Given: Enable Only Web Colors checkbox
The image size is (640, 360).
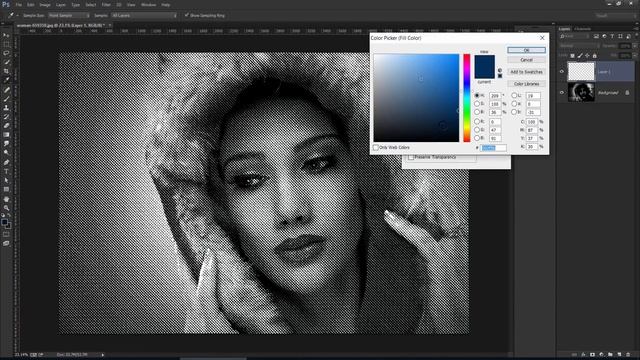Looking at the screenshot, I should [376, 147].
